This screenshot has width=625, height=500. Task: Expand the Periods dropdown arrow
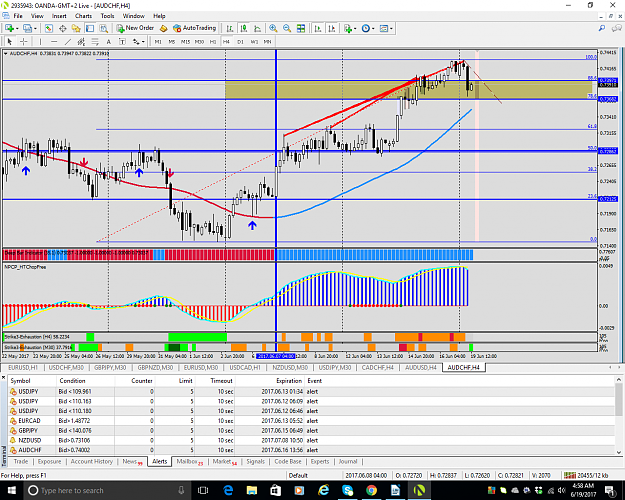(x=373, y=28)
